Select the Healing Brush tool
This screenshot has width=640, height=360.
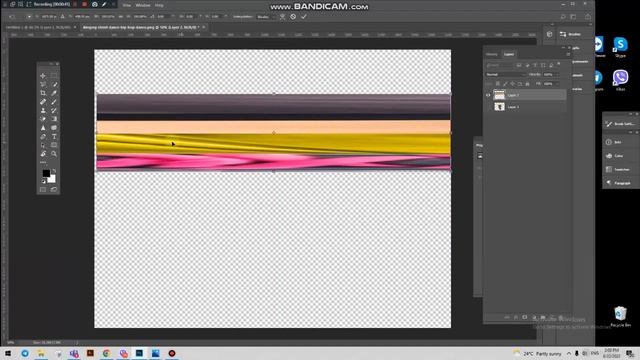(x=43, y=102)
